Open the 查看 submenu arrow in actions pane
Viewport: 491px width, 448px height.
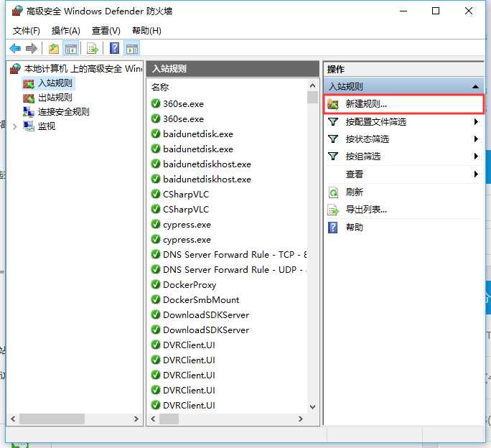476,174
